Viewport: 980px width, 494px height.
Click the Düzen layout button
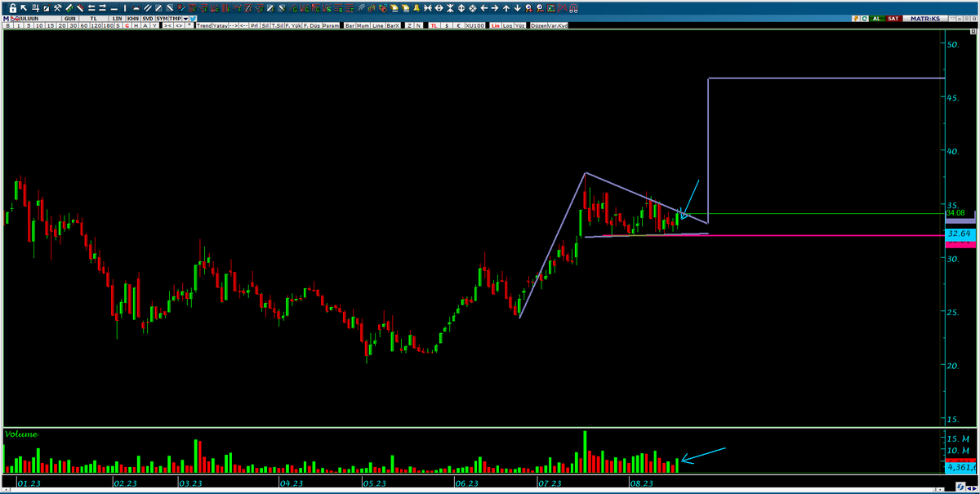coord(539,25)
